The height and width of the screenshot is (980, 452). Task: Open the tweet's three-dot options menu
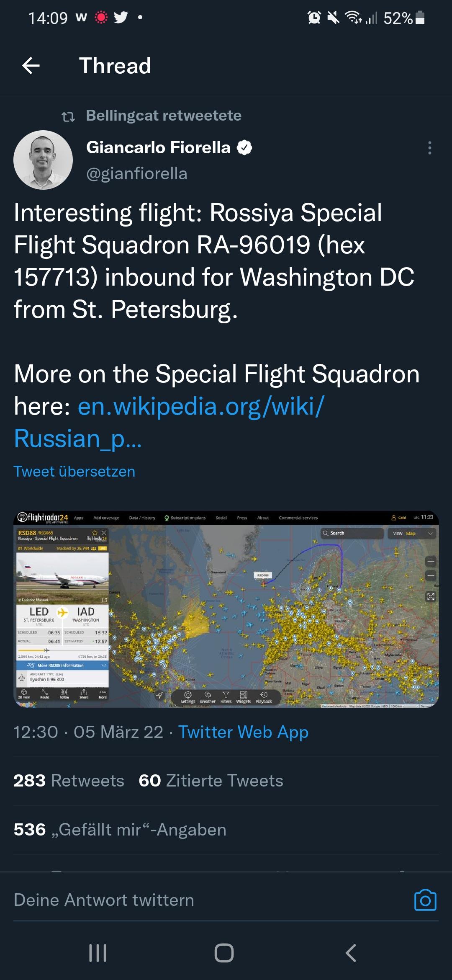pyautogui.click(x=429, y=148)
